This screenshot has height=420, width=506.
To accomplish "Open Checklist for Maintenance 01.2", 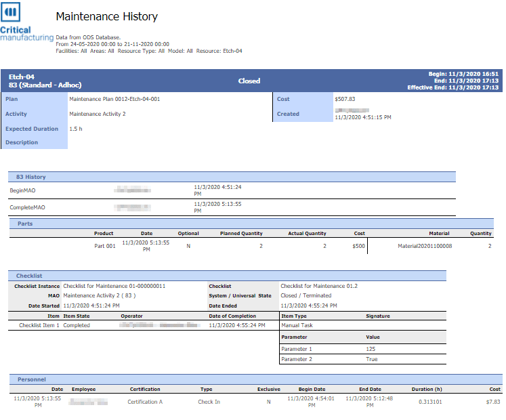I will pyautogui.click(x=319, y=286).
